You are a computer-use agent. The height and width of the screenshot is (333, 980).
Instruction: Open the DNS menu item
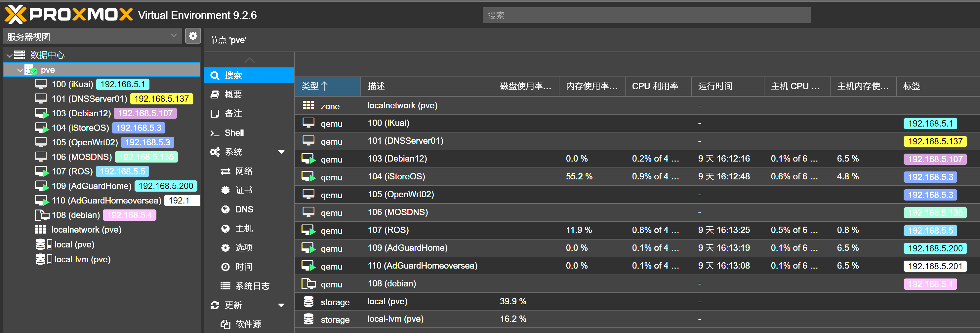(249, 209)
